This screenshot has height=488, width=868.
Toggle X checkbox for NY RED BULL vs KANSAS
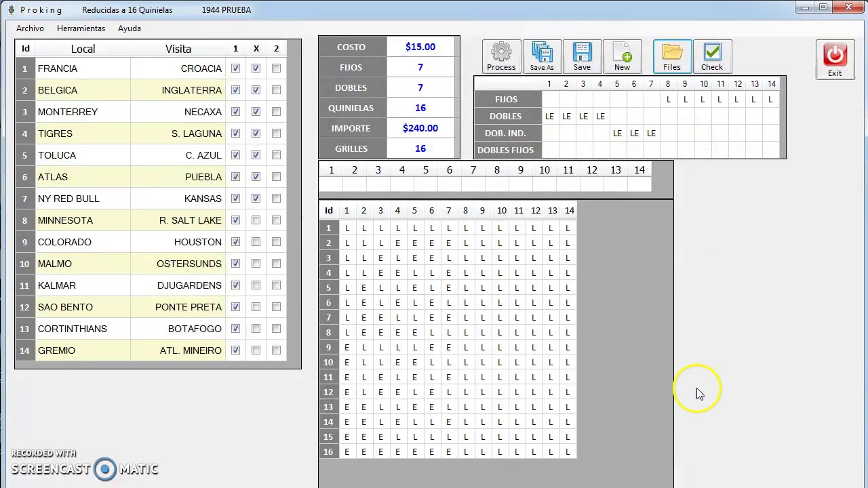(256, 199)
